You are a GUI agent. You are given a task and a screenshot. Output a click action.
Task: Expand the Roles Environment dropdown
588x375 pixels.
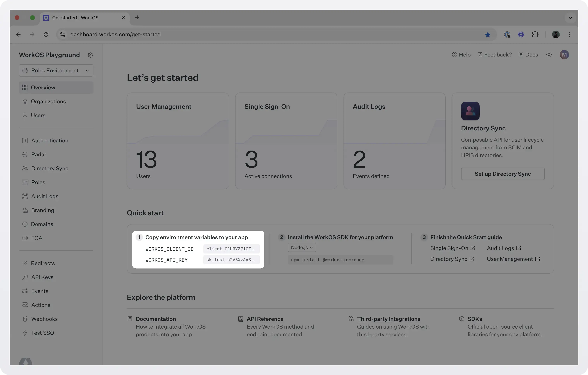click(56, 70)
